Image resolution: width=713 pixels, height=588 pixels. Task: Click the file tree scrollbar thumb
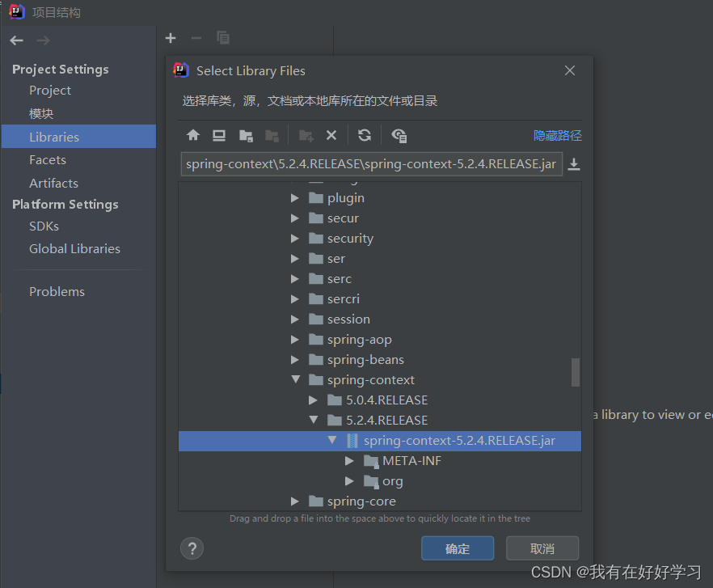click(x=576, y=372)
